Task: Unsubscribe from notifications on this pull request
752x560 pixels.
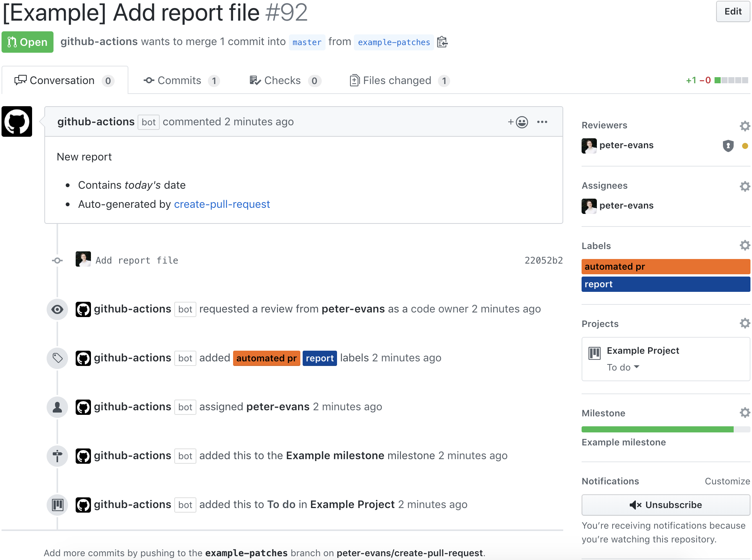Action: (x=665, y=505)
